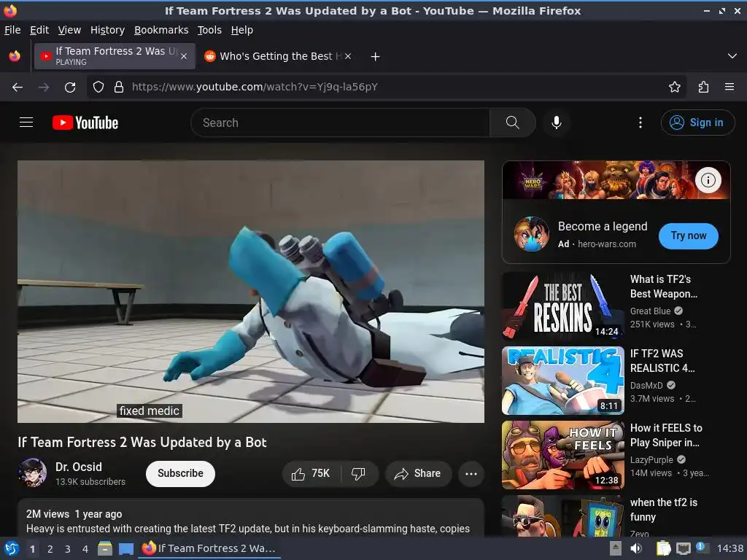
Task: Open the Edit menu
Action: 39,30
